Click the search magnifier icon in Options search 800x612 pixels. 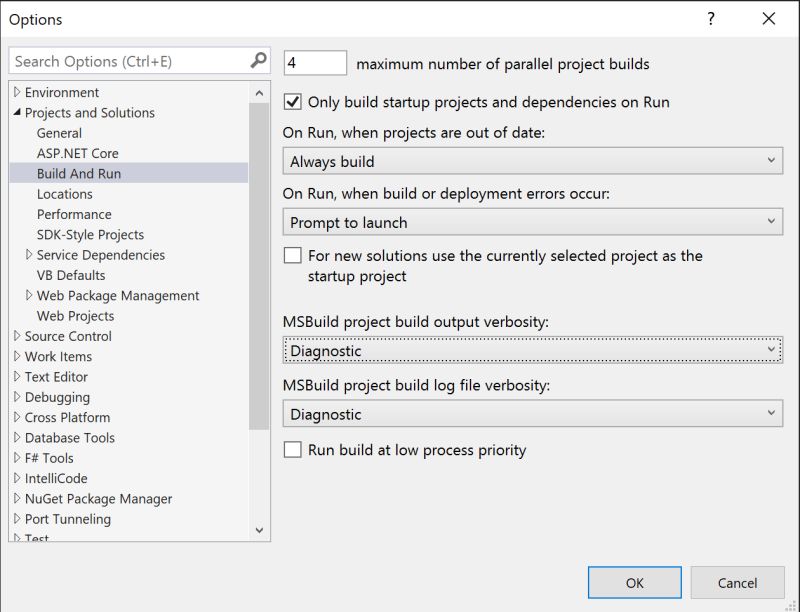(258, 60)
